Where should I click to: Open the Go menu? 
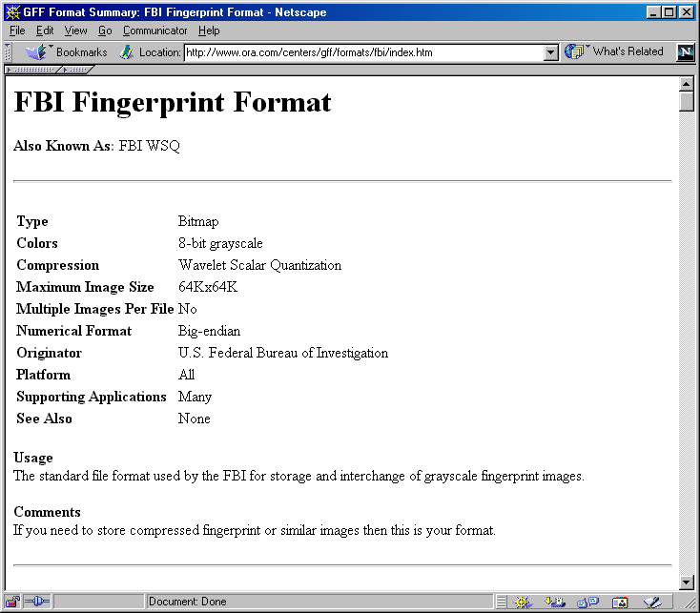click(105, 31)
